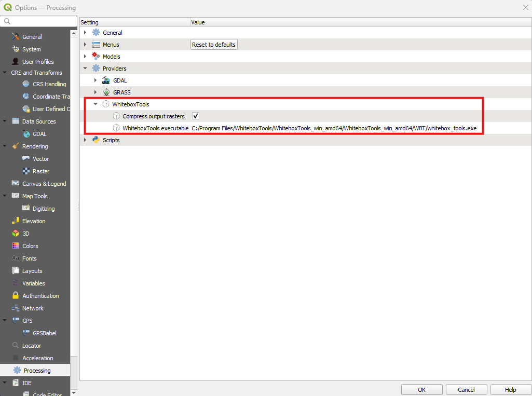Image resolution: width=532 pixels, height=396 pixels.
Task: Click the GDAL provider icon
Action: 105,80
